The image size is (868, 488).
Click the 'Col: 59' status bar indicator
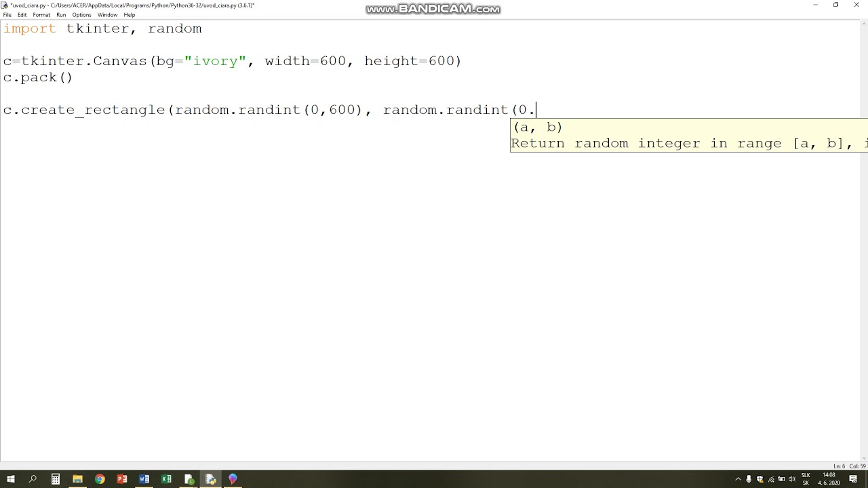(857, 466)
